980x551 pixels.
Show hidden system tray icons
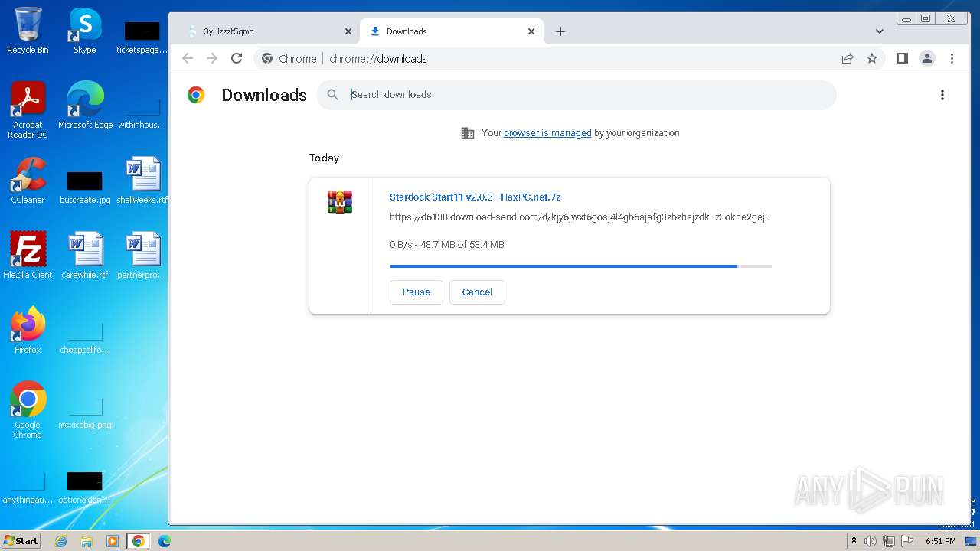tap(854, 541)
